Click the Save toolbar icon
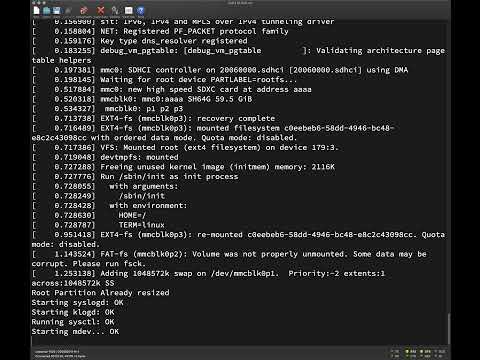480x360 pixels. pyautogui.click(x=57, y=11)
